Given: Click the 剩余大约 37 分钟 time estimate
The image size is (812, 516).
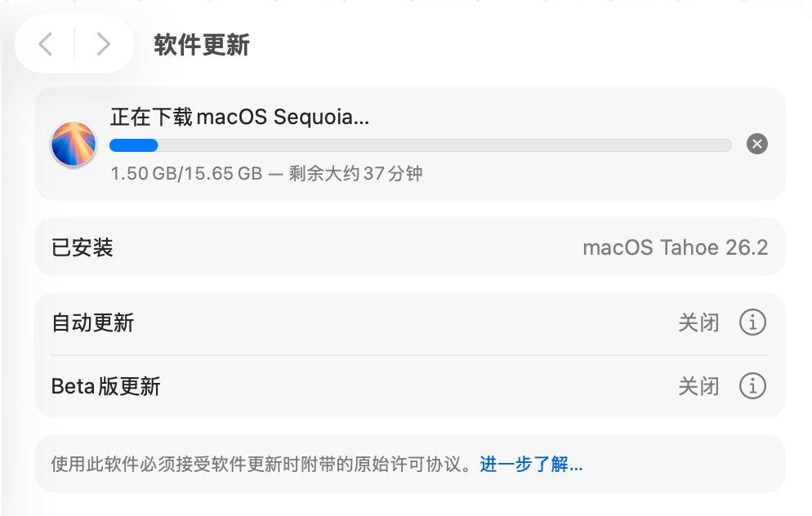Looking at the screenshot, I should pos(355,174).
